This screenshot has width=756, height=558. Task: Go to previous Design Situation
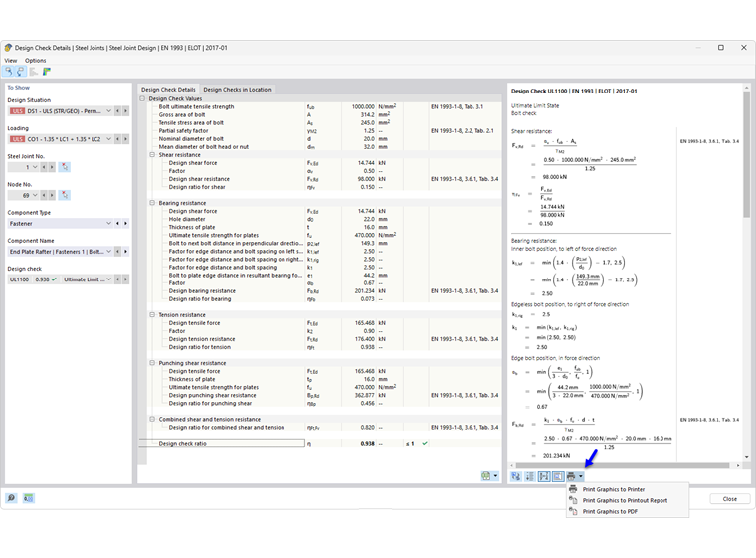click(x=117, y=111)
